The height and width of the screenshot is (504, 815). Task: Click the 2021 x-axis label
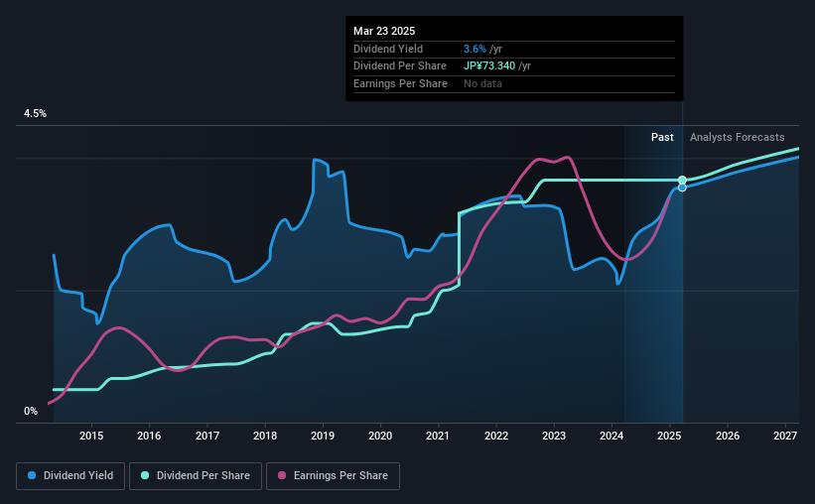pyautogui.click(x=438, y=436)
